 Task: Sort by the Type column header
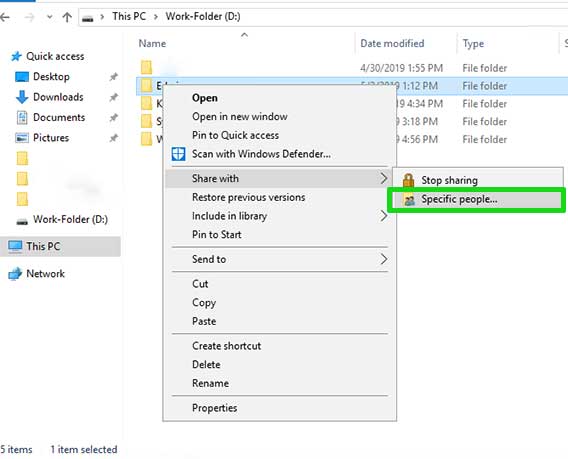point(473,43)
